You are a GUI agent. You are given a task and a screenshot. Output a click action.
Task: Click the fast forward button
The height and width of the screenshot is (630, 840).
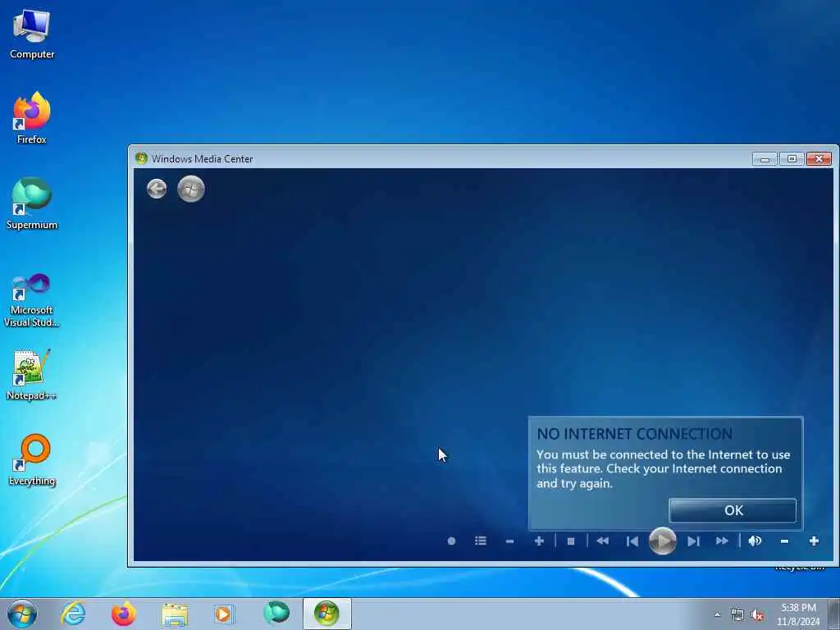(x=722, y=541)
